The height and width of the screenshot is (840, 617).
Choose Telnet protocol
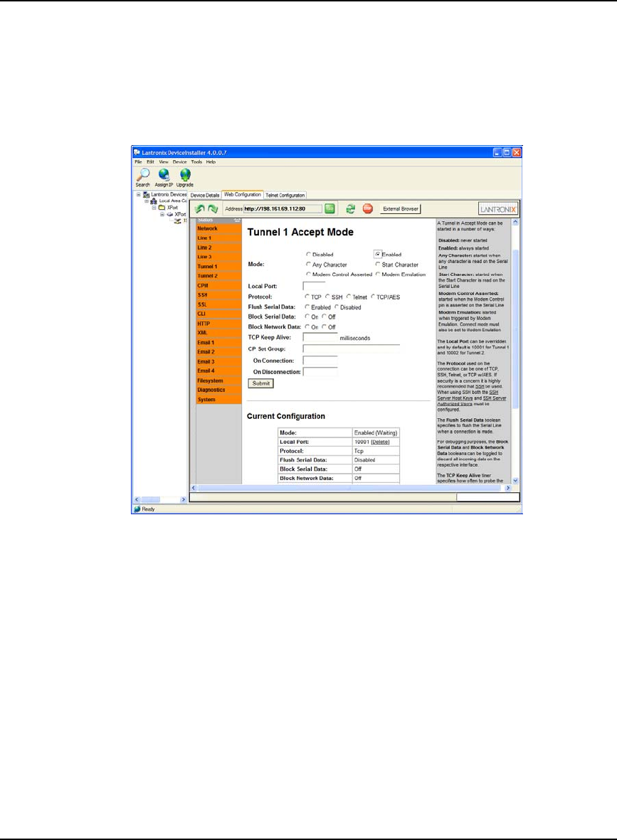(x=349, y=297)
